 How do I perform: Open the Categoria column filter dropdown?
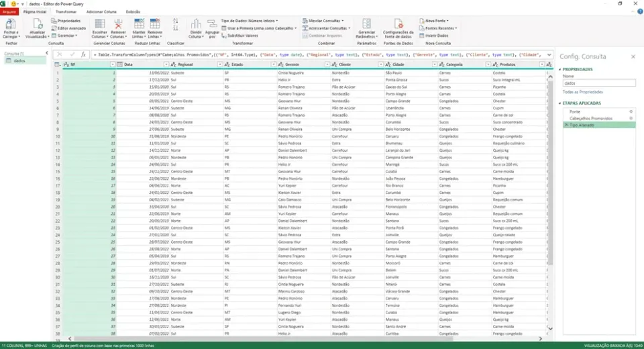[x=488, y=64]
